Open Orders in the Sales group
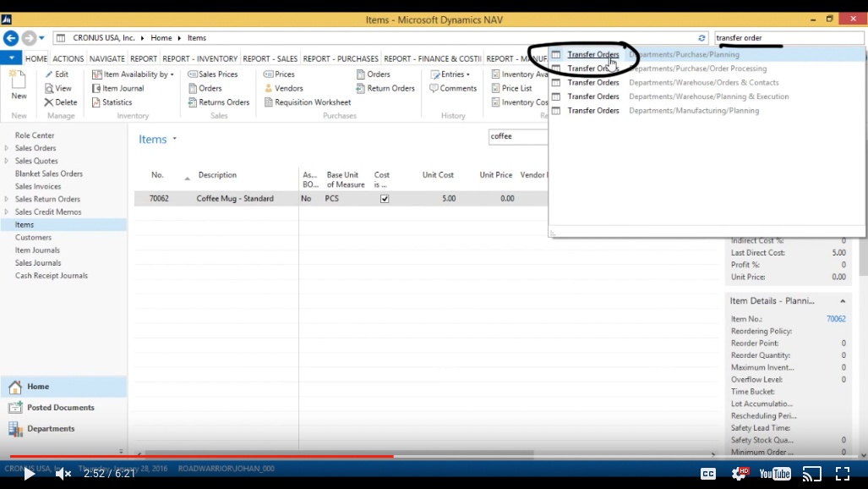Image resolution: width=868 pixels, height=489 pixels. point(205,88)
